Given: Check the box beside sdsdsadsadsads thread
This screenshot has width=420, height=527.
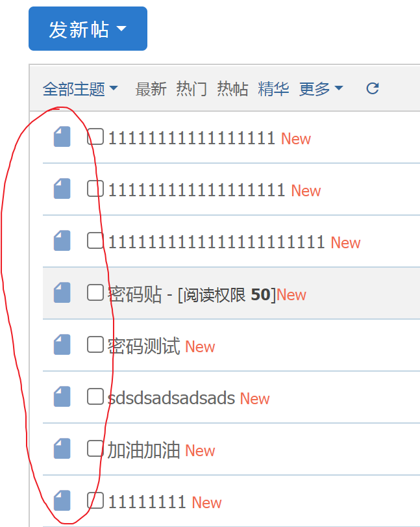Looking at the screenshot, I should coord(95,396).
